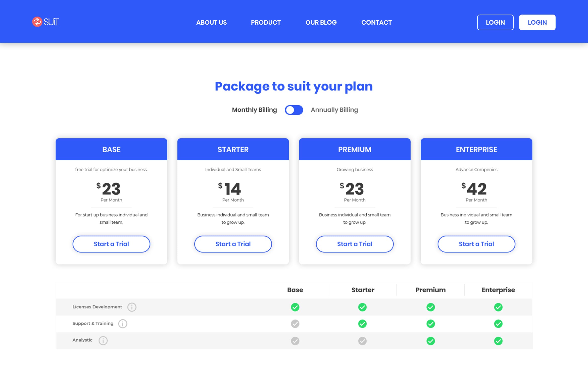588x392 pixels.
Task: Navigate to PRODUCT
Action: pos(266,22)
